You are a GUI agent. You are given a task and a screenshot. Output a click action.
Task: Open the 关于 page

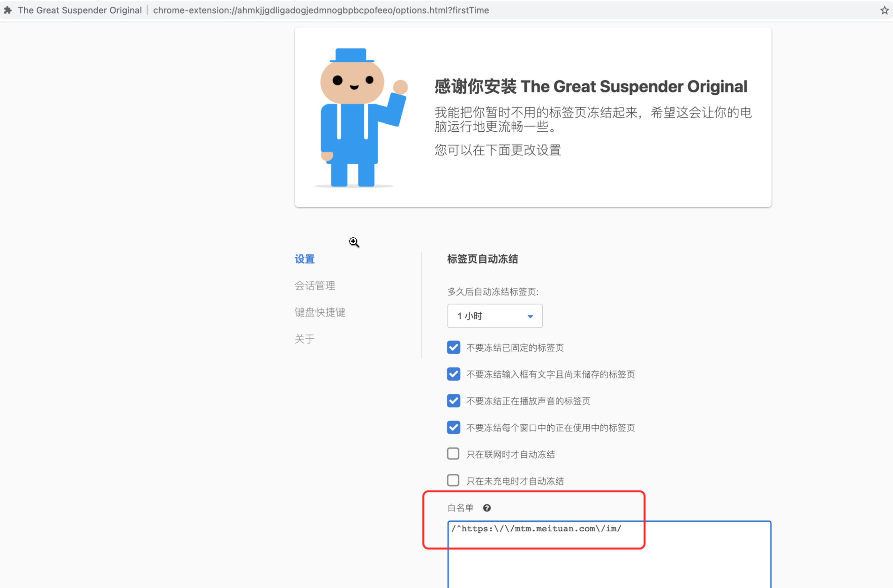(304, 339)
